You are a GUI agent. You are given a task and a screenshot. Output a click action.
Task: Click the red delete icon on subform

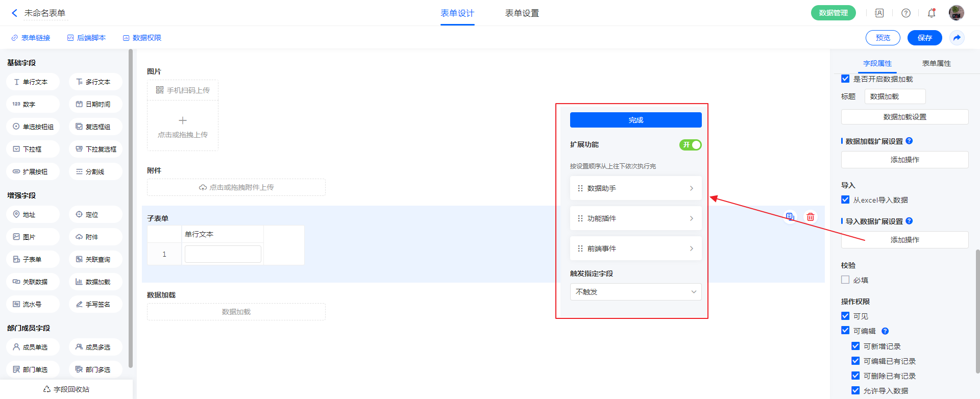pyautogui.click(x=810, y=217)
